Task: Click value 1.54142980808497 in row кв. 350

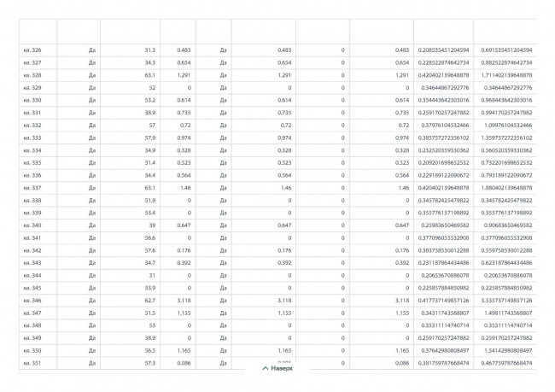Action: [x=508, y=350]
